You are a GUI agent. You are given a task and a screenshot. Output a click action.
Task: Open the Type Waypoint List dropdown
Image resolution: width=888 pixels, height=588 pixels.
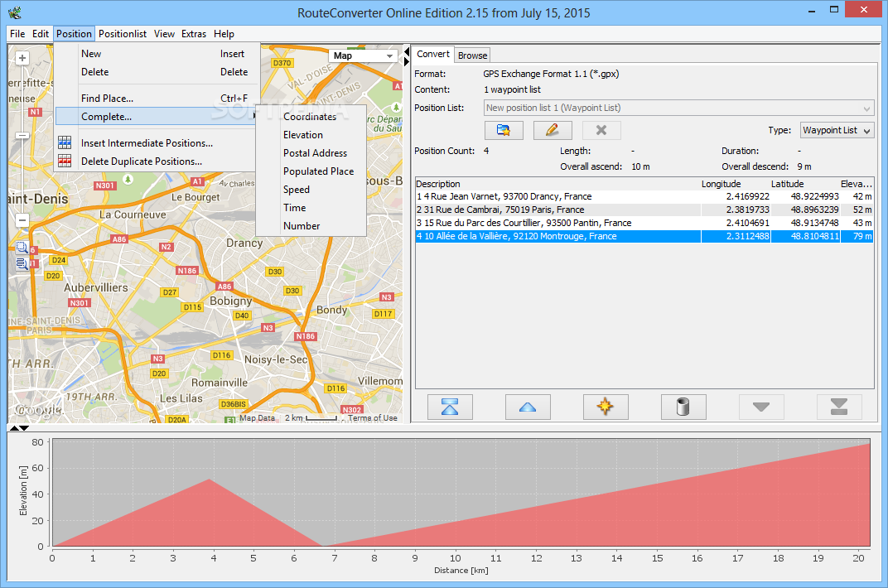pyautogui.click(x=837, y=130)
